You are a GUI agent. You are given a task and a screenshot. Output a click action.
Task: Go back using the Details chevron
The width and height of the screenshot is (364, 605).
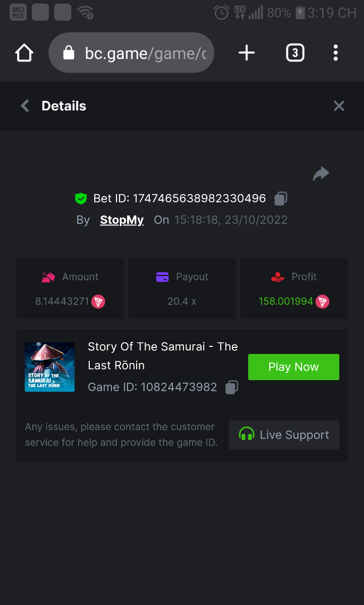click(25, 106)
